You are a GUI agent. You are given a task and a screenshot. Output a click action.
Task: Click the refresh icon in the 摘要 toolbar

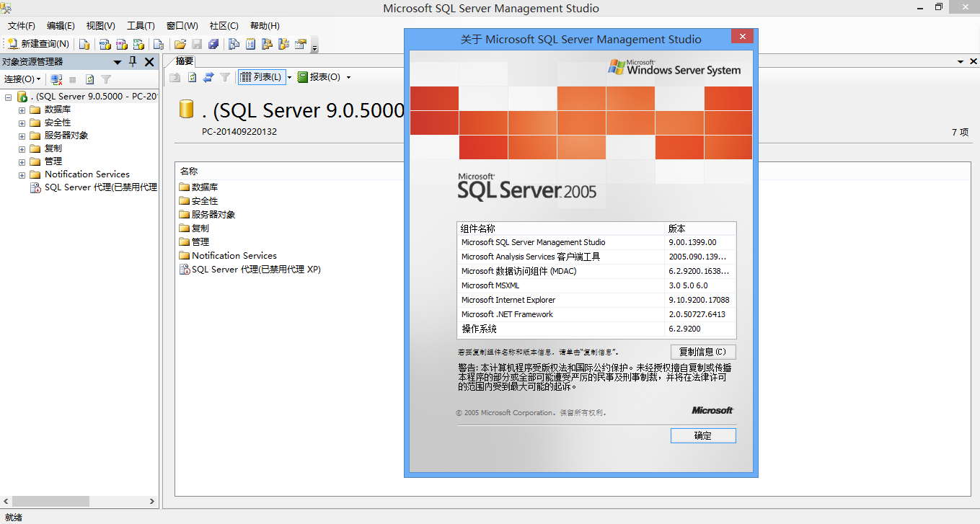[x=192, y=77]
